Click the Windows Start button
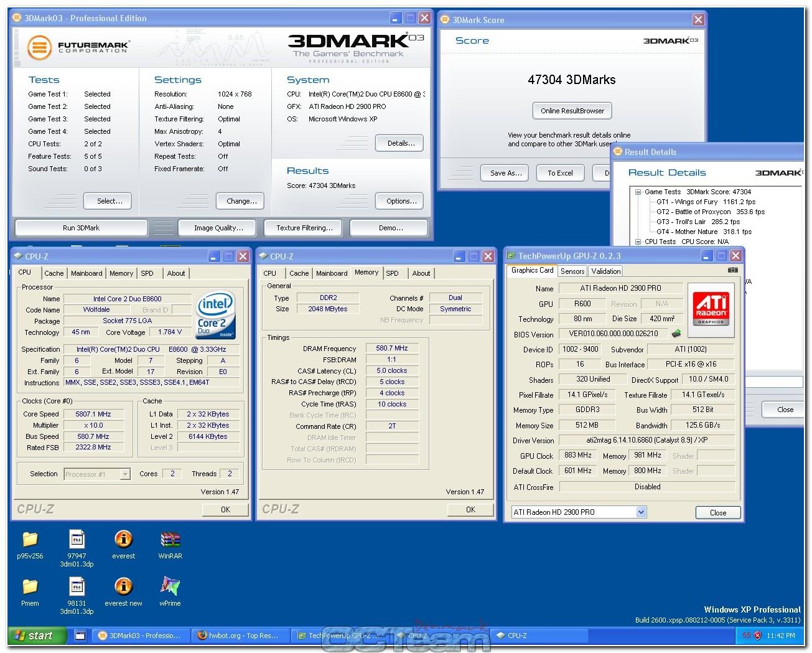The image size is (812, 653). pos(37,636)
